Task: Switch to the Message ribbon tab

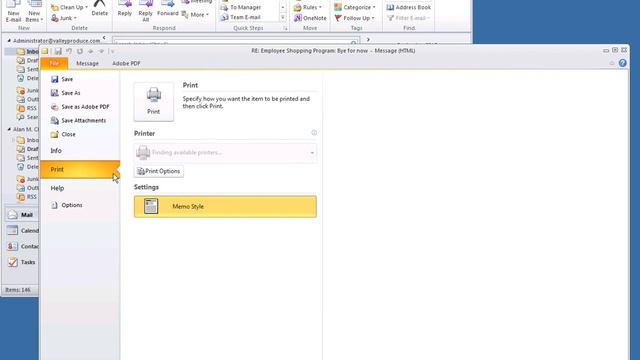Action: [87, 63]
